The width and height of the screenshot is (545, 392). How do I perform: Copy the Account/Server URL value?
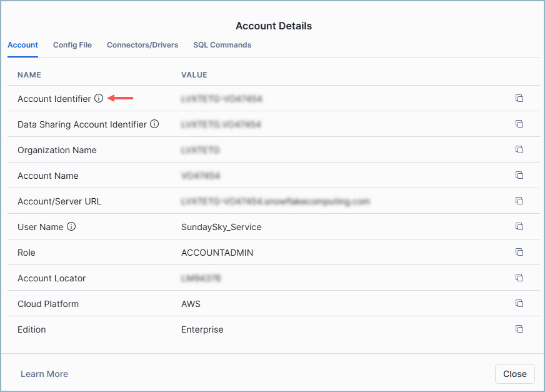coord(519,201)
